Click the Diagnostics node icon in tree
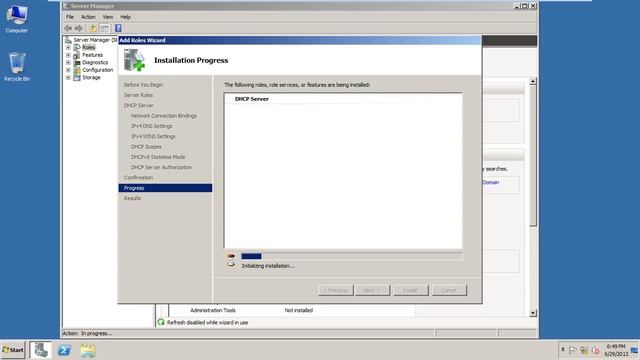Screen dimensions: 640x360 (x=77, y=62)
